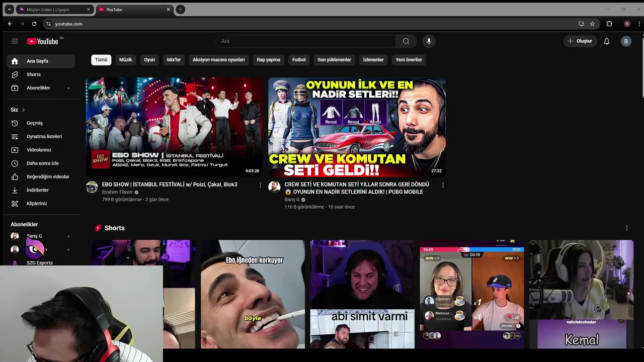Viewport: 644px width, 362px height.
Task: Open the Kemal short thumbnail
Action: (581, 294)
